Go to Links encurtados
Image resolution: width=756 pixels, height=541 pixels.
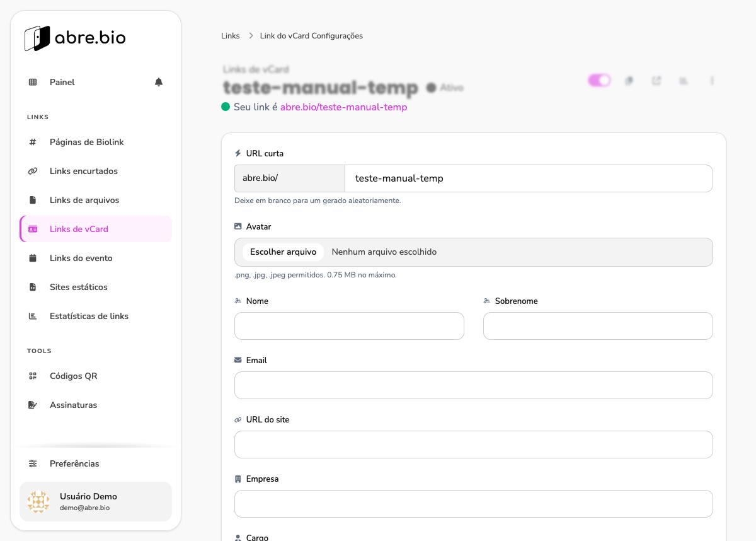click(x=96, y=171)
